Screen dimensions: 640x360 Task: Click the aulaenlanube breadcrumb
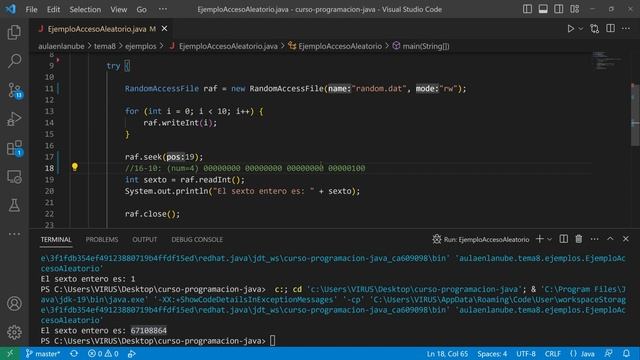(x=61, y=46)
